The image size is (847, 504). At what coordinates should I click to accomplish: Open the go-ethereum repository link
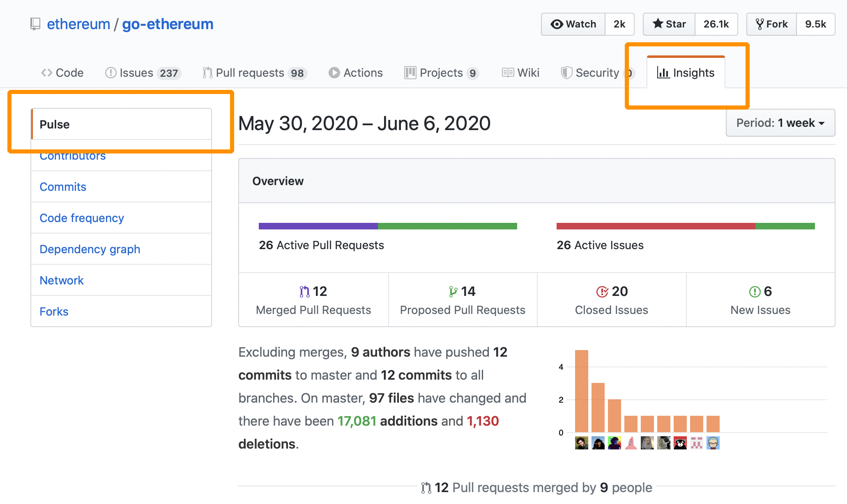(x=168, y=24)
